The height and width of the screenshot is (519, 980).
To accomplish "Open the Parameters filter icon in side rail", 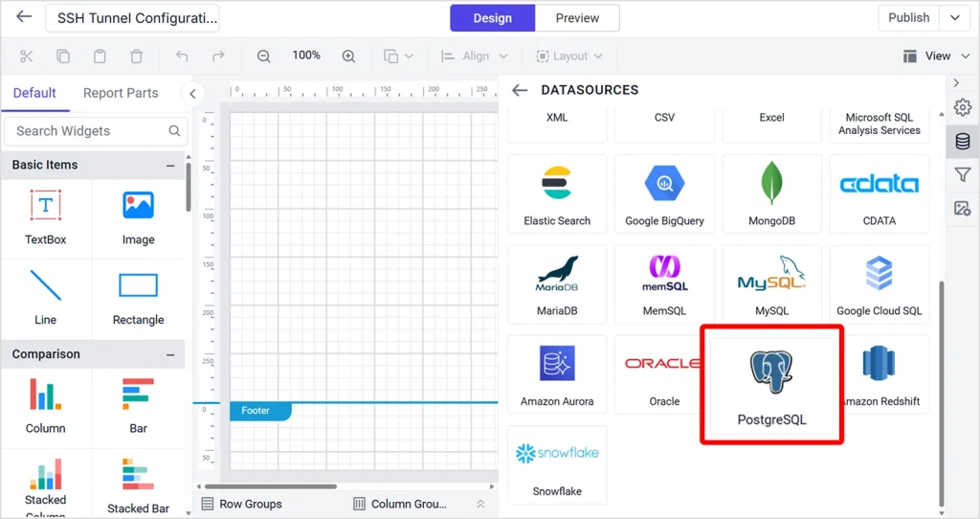I will click(963, 175).
